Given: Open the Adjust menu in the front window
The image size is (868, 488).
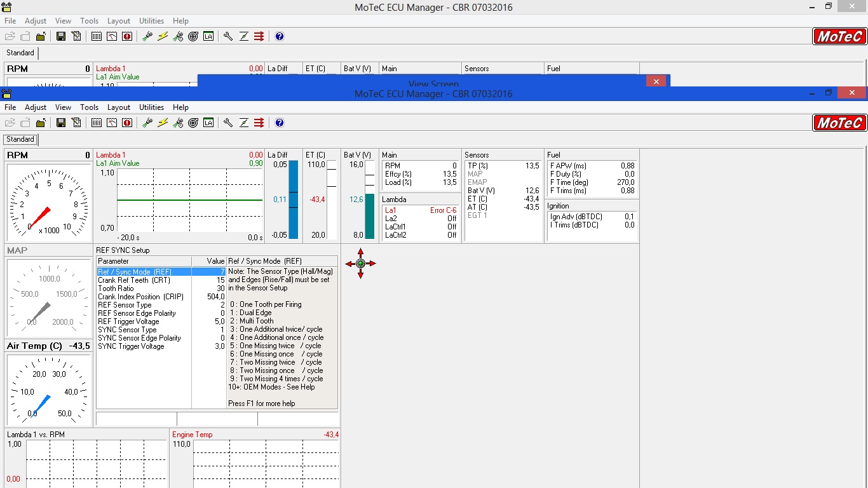Looking at the screenshot, I should tap(36, 107).
